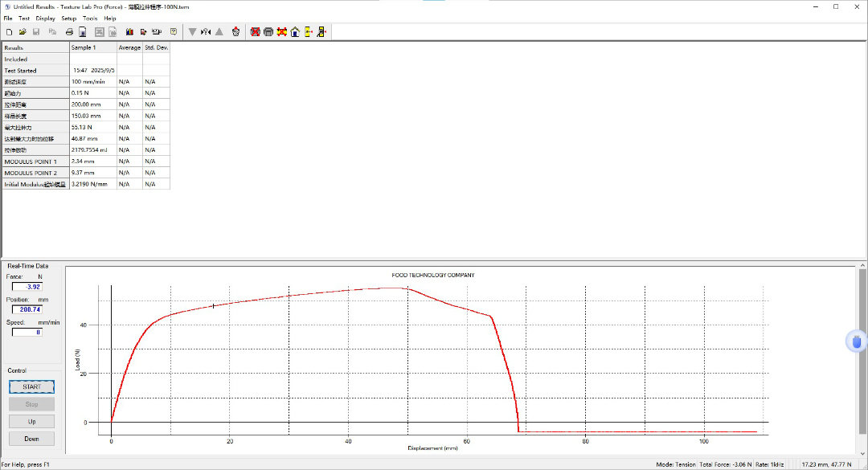
Task: Click the last yellow toolbar icon
Action: (x=321, y=32)
